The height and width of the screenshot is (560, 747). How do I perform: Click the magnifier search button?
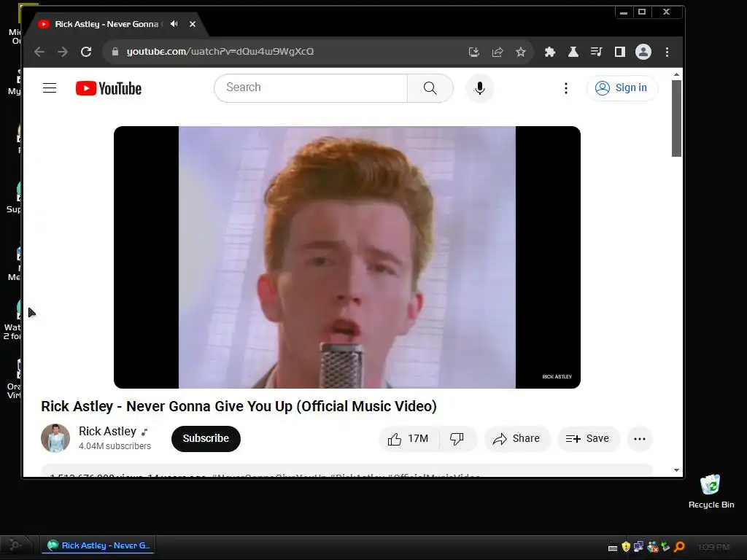[x=430, y=88]
